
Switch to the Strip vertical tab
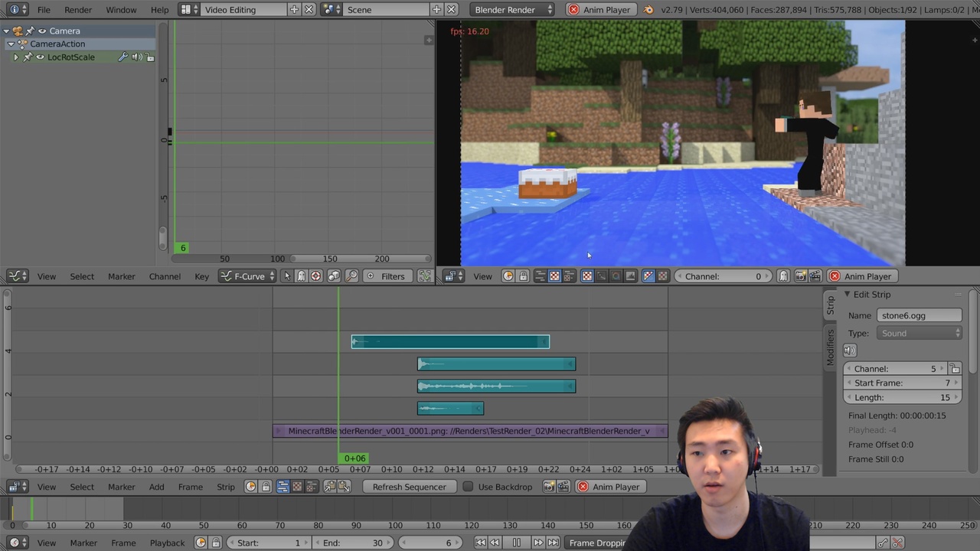[830, 306]
